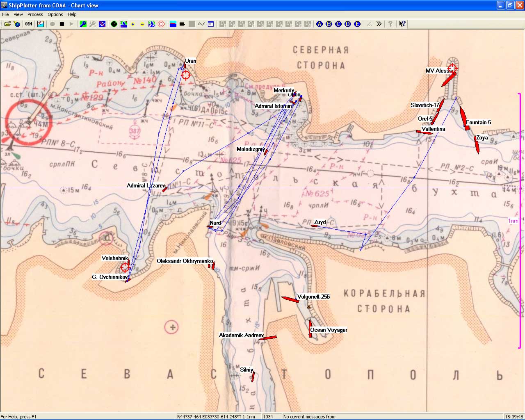Open the File menu
The image size is (525, 420).
click(x=5, y=14)
